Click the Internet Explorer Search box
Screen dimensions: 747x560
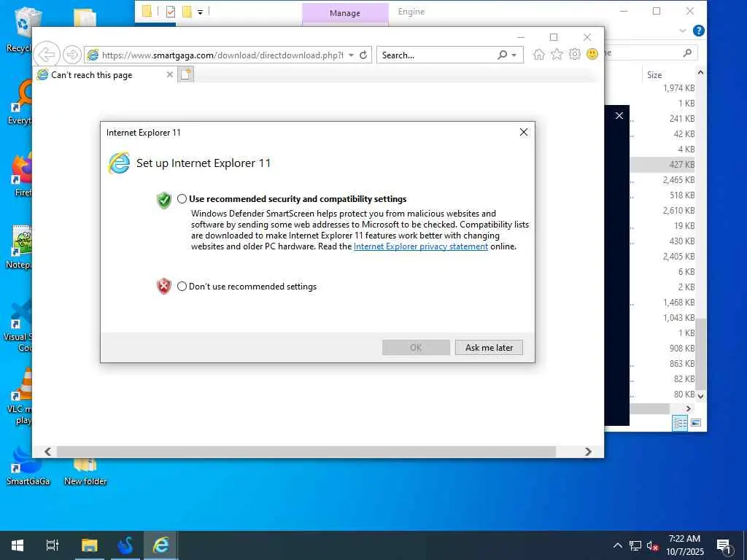[436, 55]
